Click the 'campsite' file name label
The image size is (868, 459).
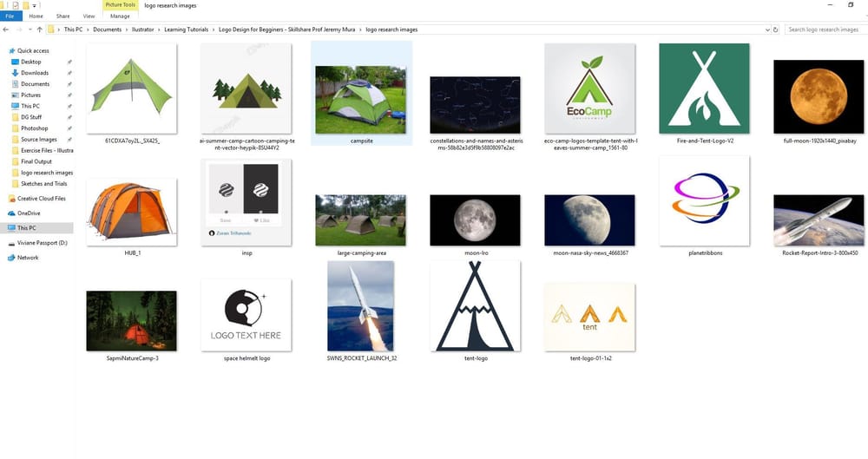(361, 141)
